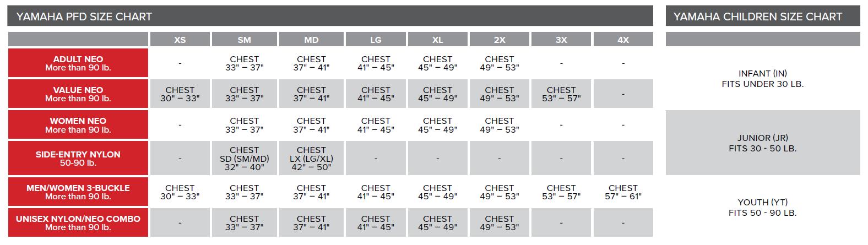Viewport: 868px width, 245px height.
Task: Select the XL column header
Action: click(438, 40)
